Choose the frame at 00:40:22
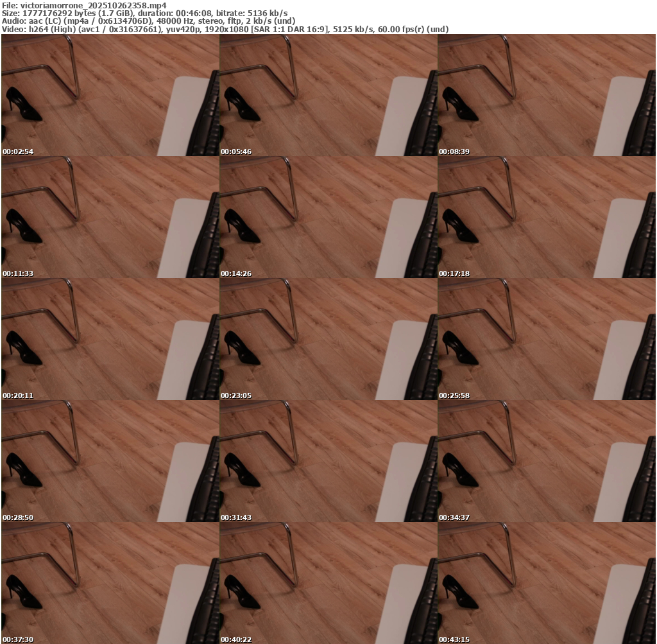Viewport: 657px width, 644px height. pos(328,583)
